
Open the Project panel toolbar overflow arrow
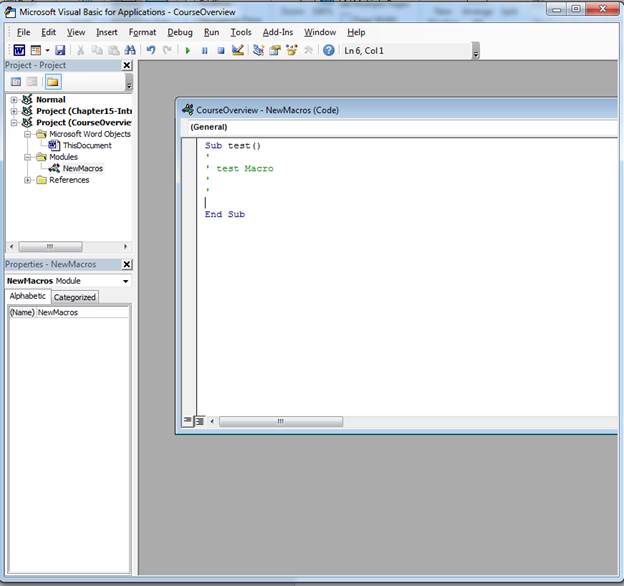[x=129, y=82]
